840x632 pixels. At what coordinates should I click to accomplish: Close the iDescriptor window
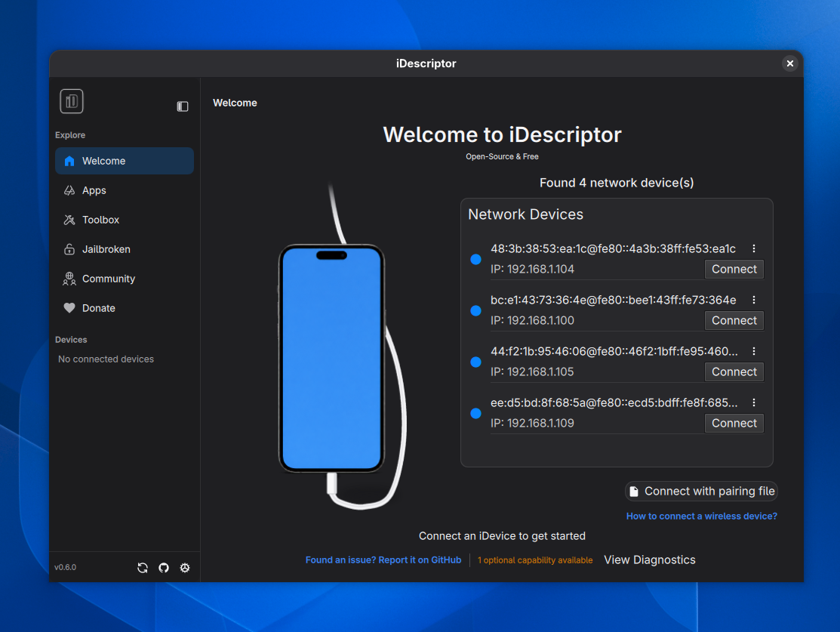789,63
